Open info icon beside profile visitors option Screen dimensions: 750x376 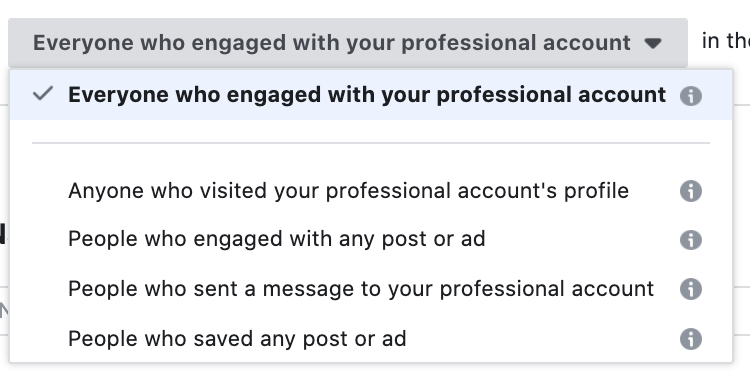point(691,191)
